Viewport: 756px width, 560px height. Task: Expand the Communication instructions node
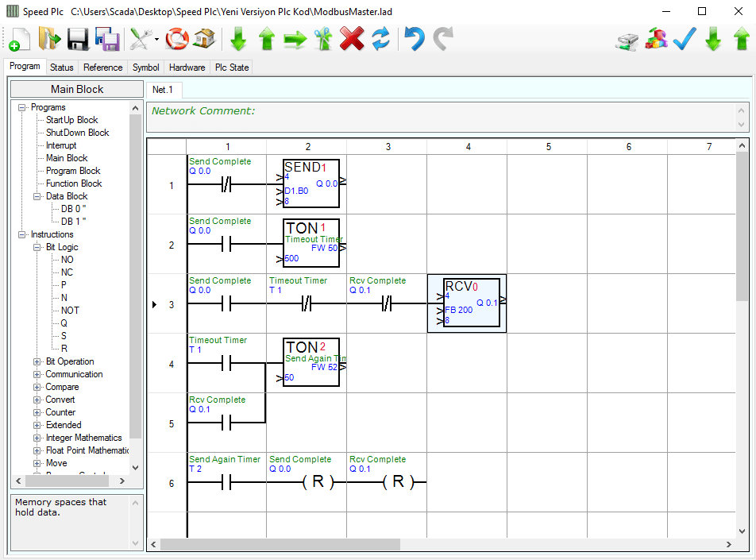pyautogui.click(x=37, y=374)
